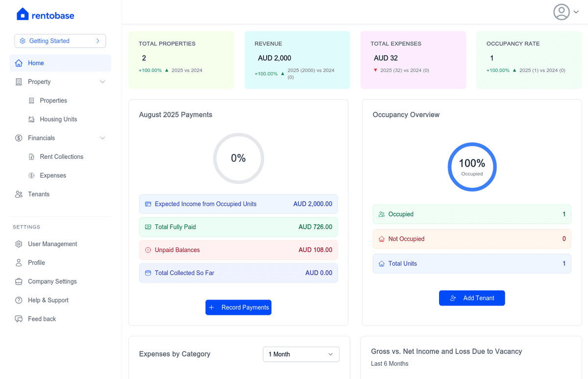Viewport: 588px width, 379px height.
Task: Click the Add Tenant button
Action: coord(471,298)
